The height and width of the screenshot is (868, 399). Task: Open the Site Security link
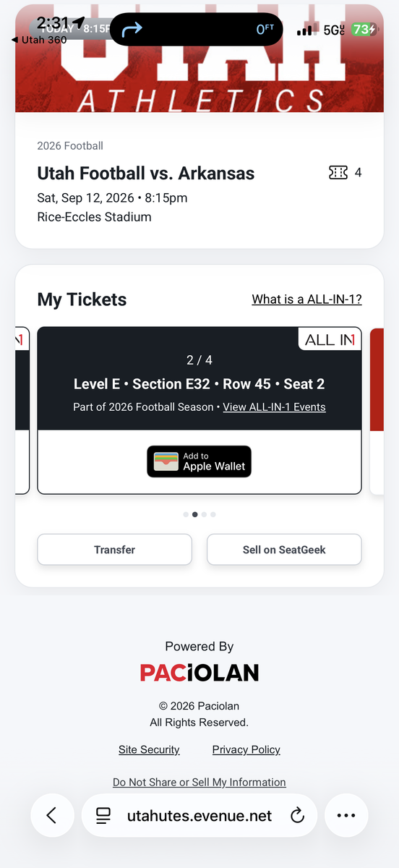149,749
